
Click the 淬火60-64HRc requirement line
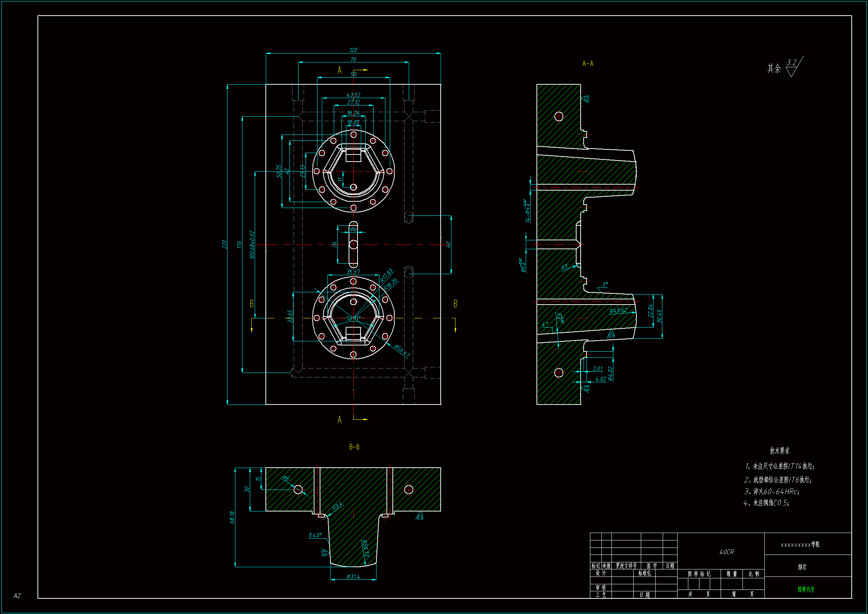(771, 491)
